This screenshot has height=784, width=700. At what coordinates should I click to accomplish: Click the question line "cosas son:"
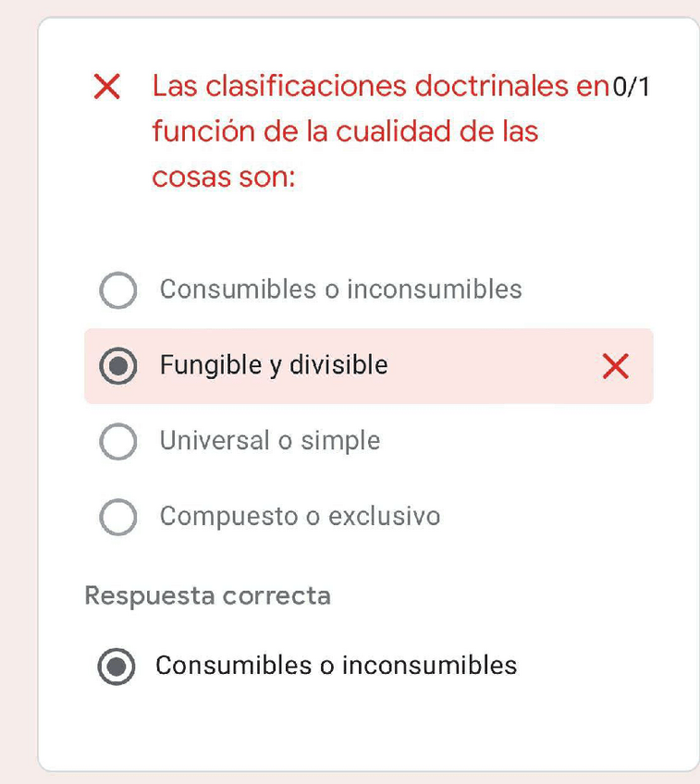point(223,177)
